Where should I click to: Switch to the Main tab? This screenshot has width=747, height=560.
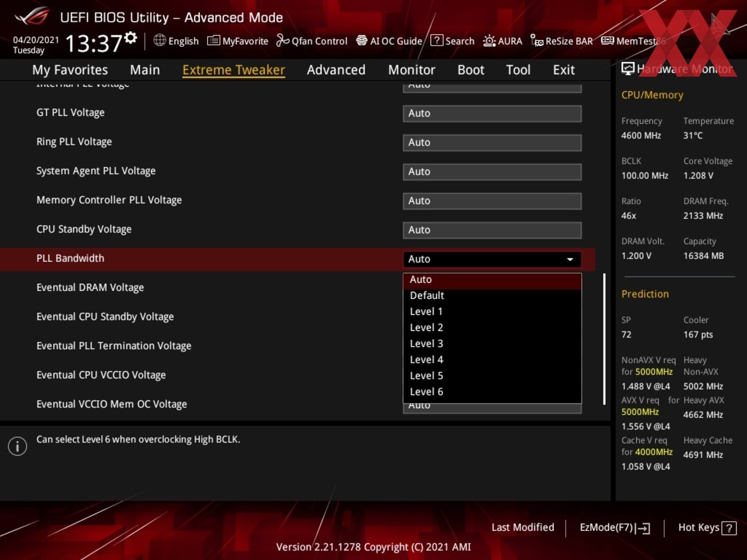145,70
